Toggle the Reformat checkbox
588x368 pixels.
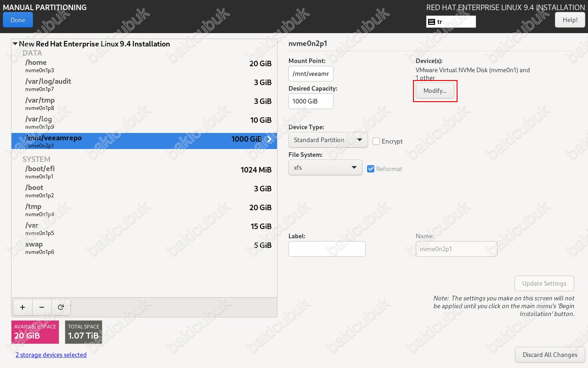[371, 169]
